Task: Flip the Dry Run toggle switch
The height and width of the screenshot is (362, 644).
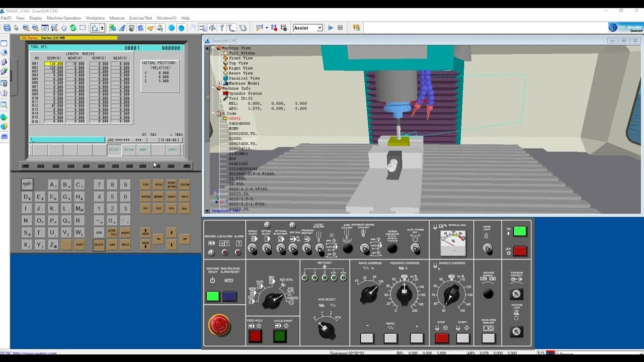Action: pos(294,248)
